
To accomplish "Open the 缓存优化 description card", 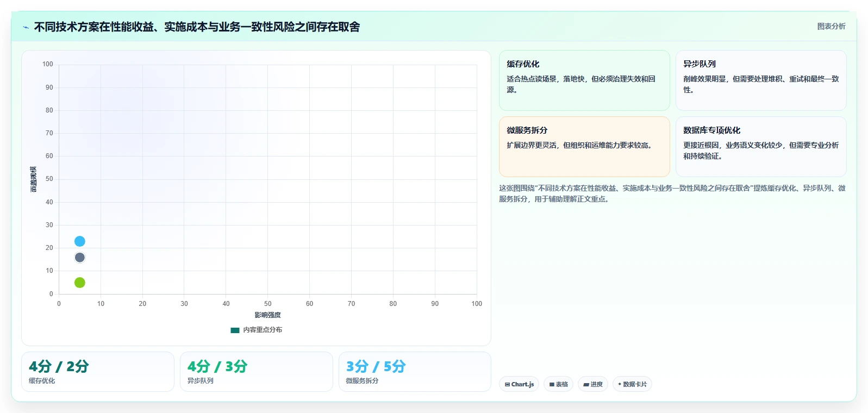I will click(584, 80).
